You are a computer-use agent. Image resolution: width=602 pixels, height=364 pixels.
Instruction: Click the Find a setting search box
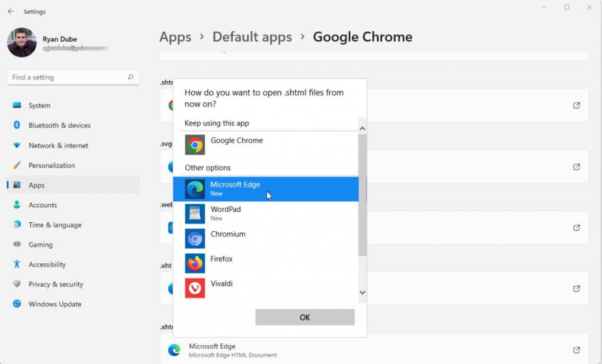coord(68,77)
